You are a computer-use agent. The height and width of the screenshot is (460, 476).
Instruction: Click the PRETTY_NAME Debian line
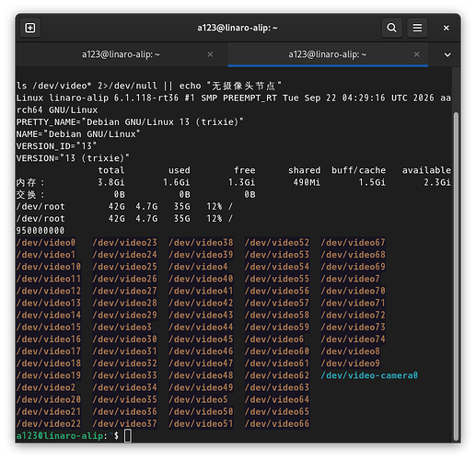pos(130,122)
